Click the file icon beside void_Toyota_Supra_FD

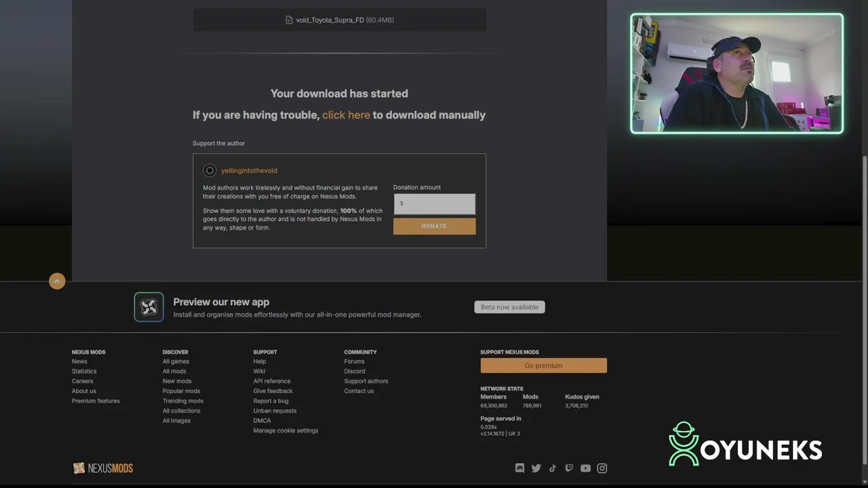click(x=289, y=20)
